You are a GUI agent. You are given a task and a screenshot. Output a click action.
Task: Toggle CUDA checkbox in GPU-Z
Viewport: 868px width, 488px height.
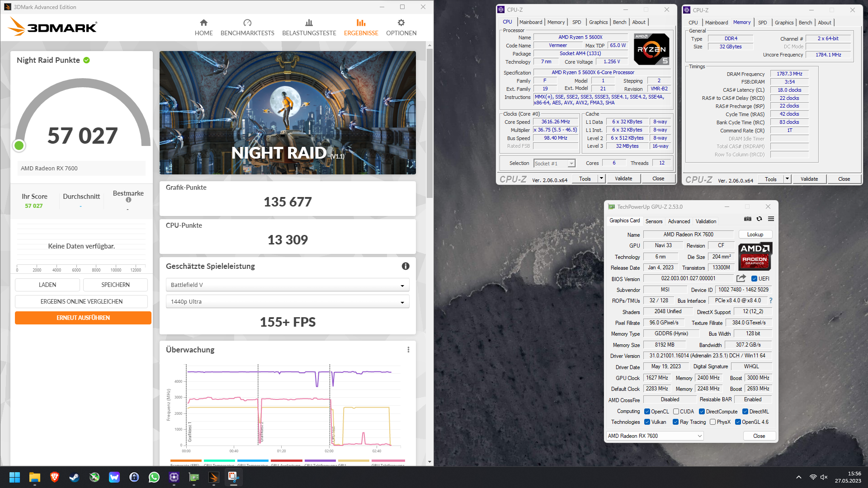pyautogui.click(x=676, y=412)
